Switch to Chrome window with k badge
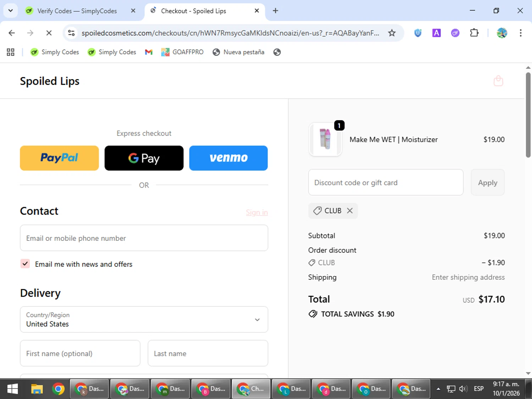 point(89,389)
